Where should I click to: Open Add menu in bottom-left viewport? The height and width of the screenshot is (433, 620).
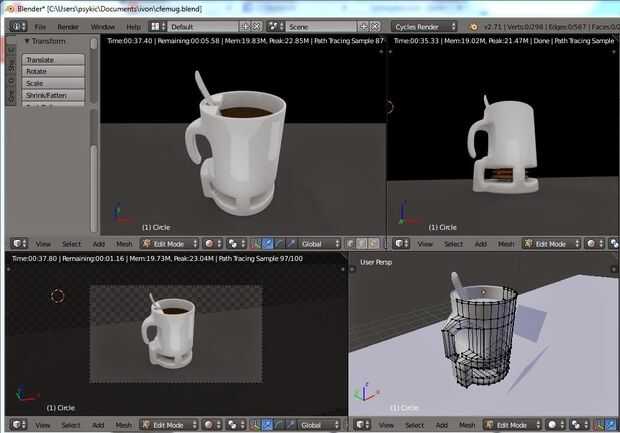tap(98, 425)
